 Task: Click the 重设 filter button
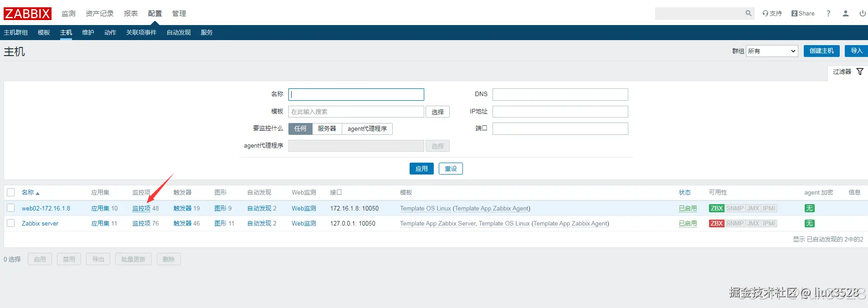coord(451,169)
